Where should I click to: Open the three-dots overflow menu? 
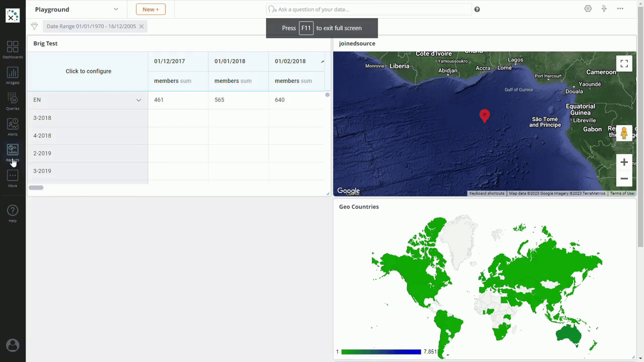pyautogui.click(x=620, y=9)
